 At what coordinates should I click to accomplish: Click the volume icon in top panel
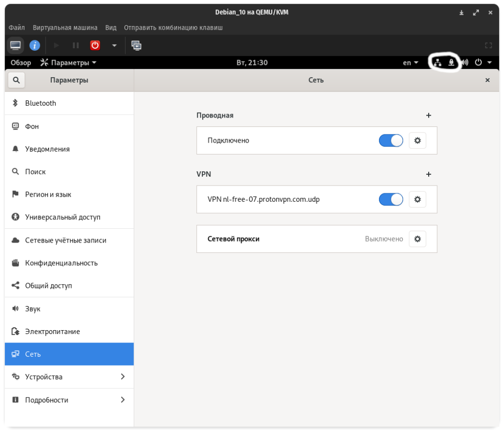465,62
